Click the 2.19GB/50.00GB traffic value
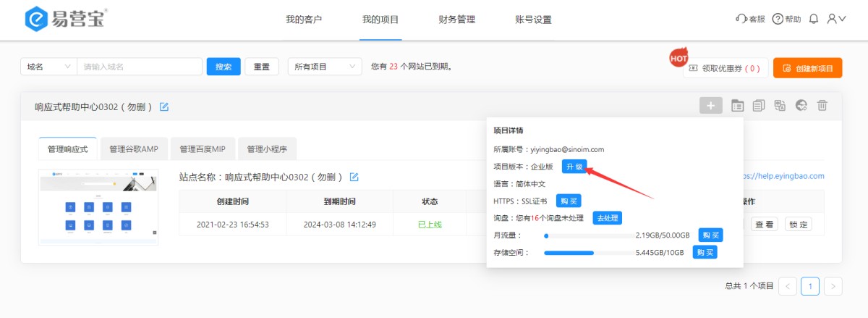 pos(664,235)
